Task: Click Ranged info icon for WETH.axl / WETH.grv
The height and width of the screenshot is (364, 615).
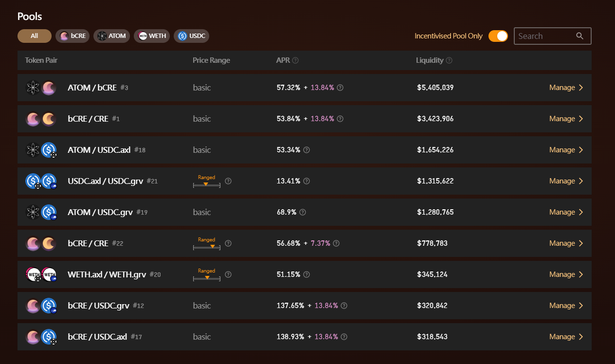Action: [x=228, y=274]
